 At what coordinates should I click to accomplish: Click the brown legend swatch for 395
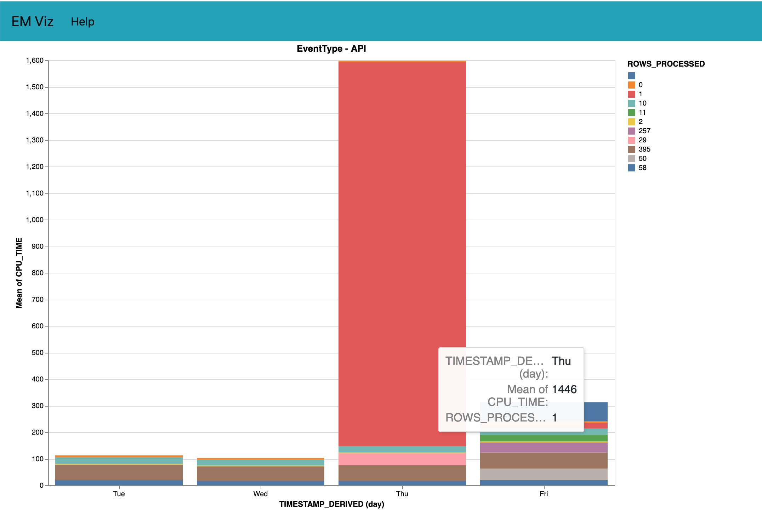631,149
